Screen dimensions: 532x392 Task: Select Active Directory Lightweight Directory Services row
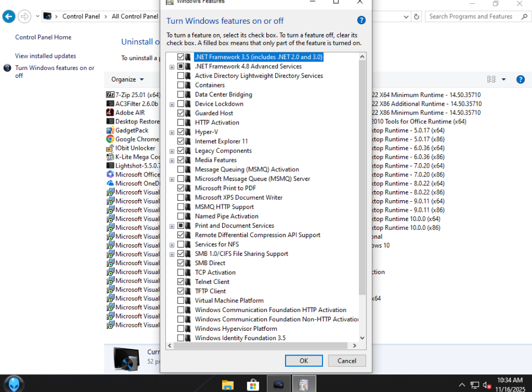point(259,76)
